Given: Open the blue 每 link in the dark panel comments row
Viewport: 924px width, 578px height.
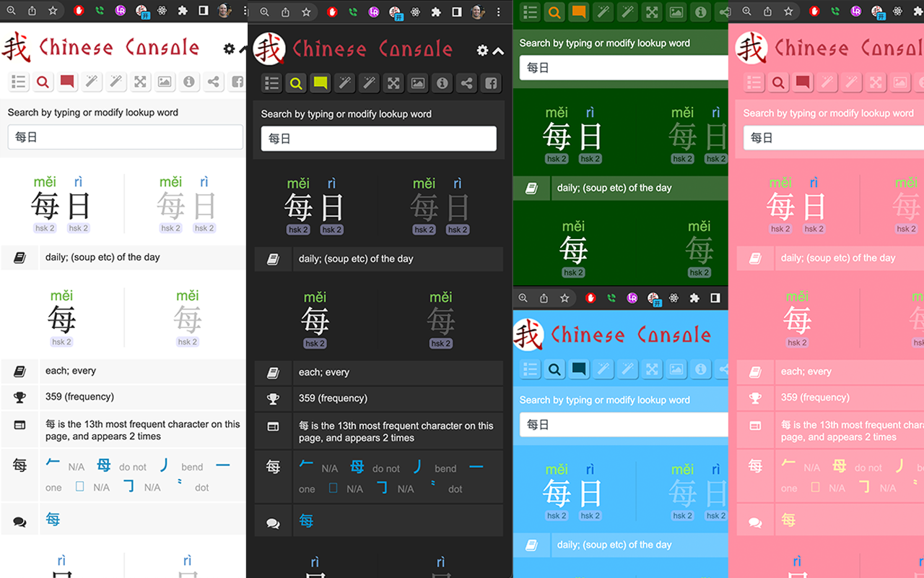Looking at the screenshot, I should (x=306, y=520).
